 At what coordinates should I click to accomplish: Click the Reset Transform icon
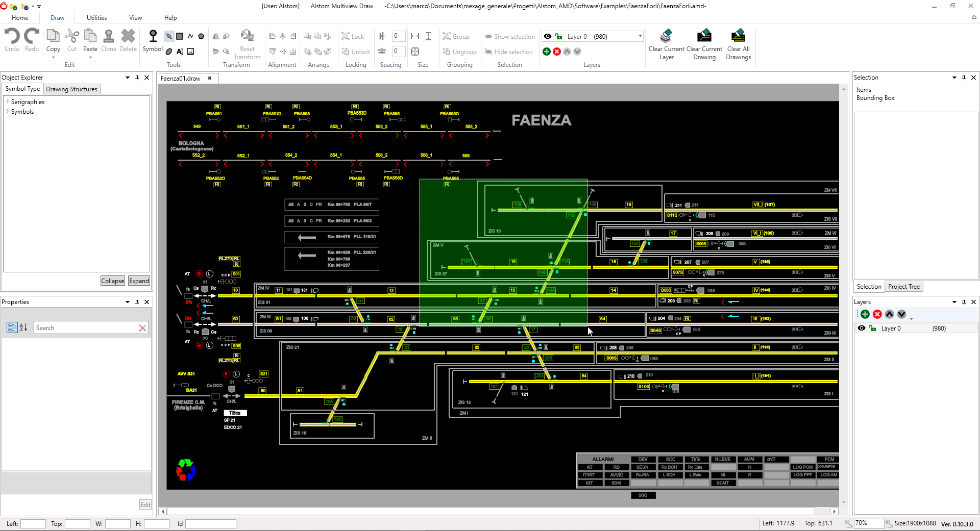[247, 36]
